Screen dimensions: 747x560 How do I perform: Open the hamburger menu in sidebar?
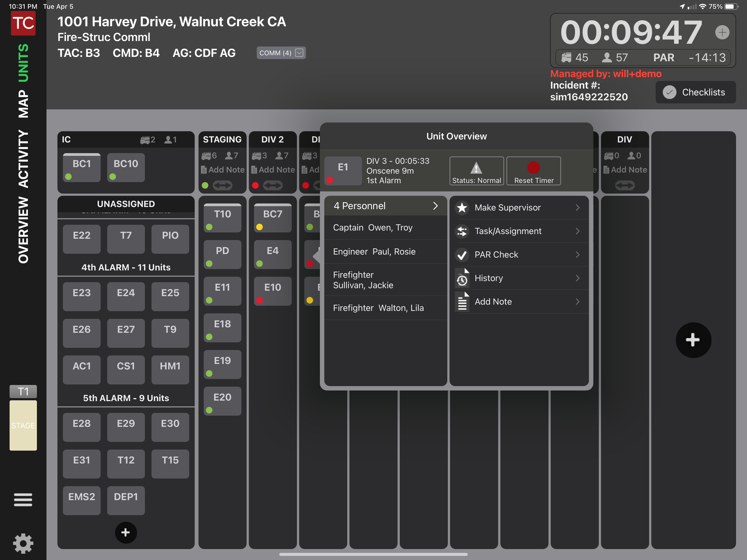coord(23,500)
